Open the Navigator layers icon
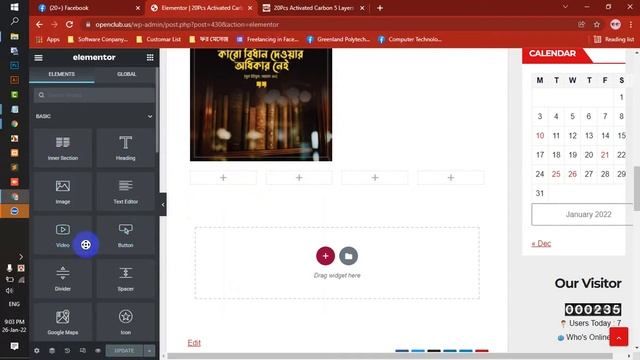 coord(52,351)
